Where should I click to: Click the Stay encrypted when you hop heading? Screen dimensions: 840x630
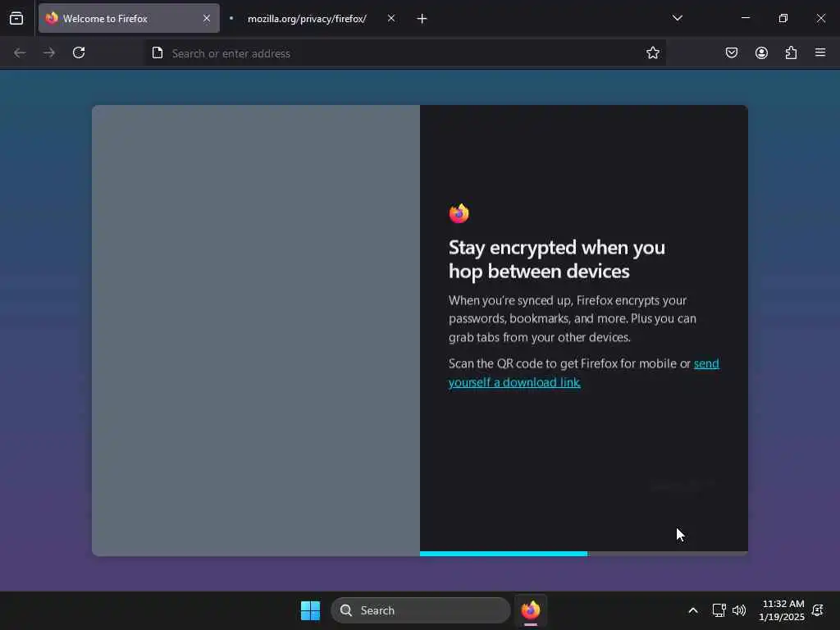pos(557,259)
